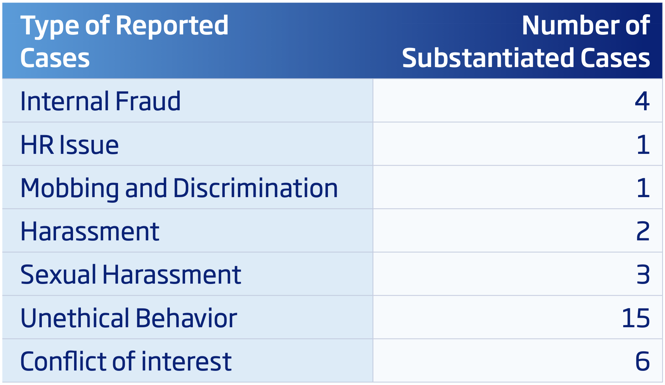
Task: Select the Internal Fraud row label
Action: (101, 101)
